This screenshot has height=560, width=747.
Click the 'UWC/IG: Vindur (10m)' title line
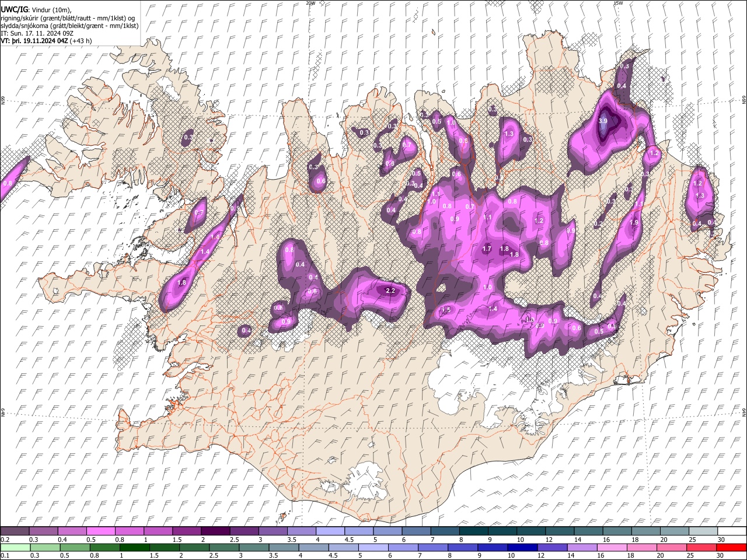tap(36, 9)
